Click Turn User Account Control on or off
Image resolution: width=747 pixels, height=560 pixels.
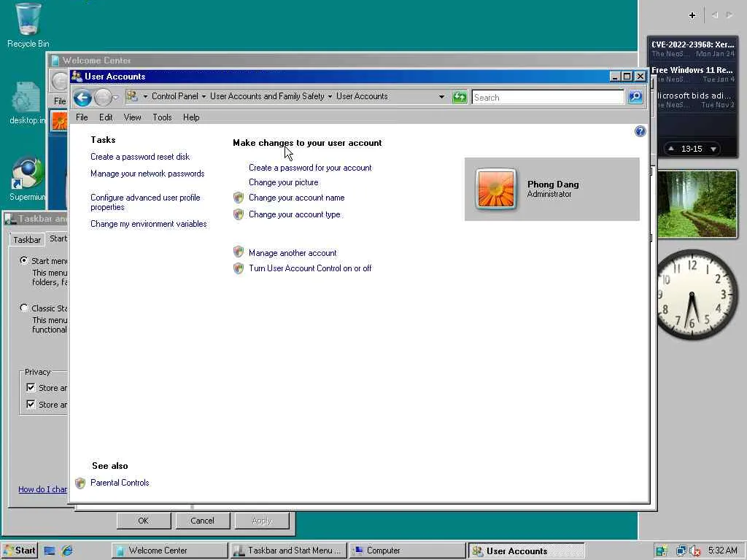[310, 268]
